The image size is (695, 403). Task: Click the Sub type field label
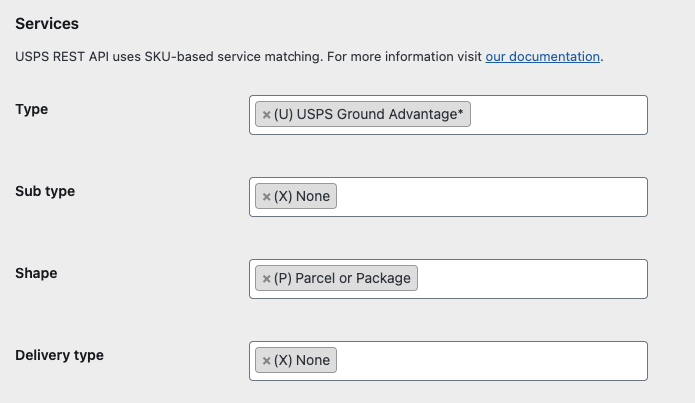pos(45,191)
